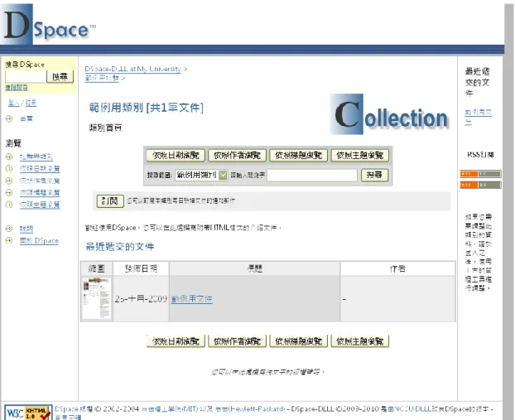Viewport: 515px width, 420px height.
Task: Click the 搜尋 button beside the keyword field
Action: click(374, 175)
